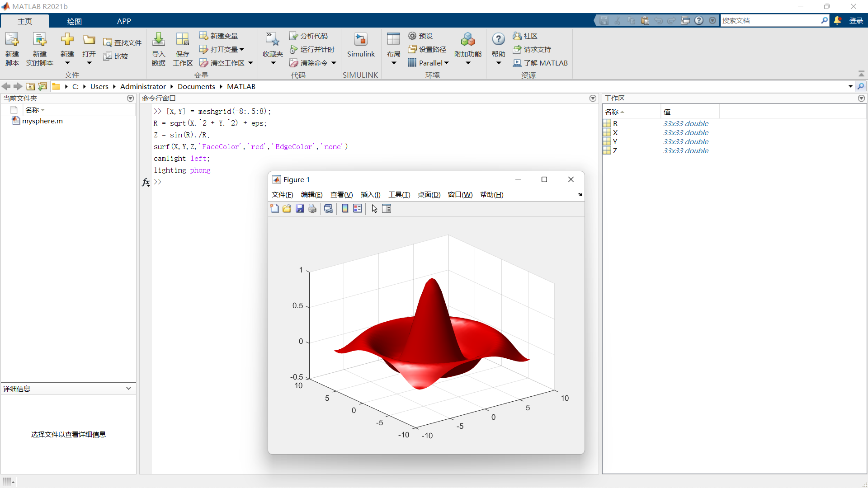Open 插入(I) menu in Figure 1
Screen dimensions: 868x488
click(x=370, y=194)
